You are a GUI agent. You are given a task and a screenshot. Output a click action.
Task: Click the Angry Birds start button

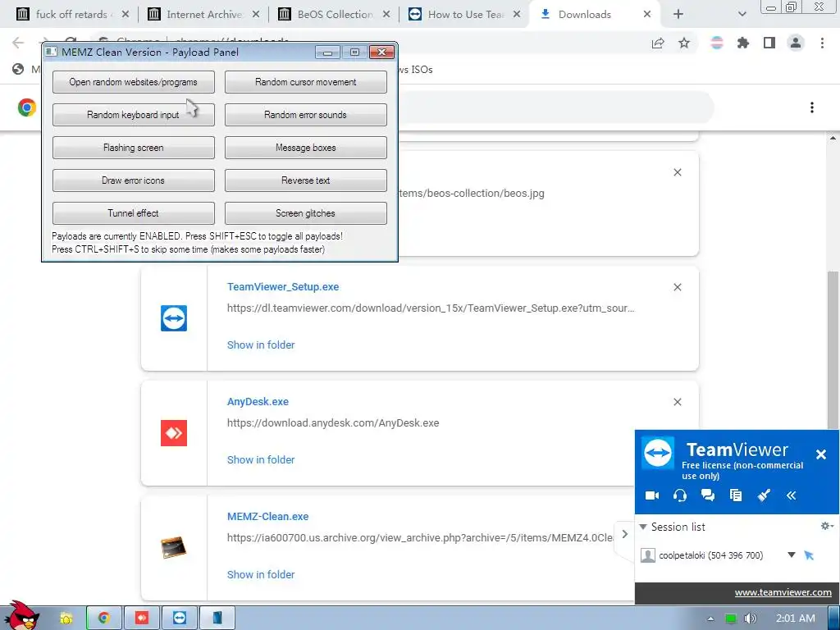tap(21, 616)
